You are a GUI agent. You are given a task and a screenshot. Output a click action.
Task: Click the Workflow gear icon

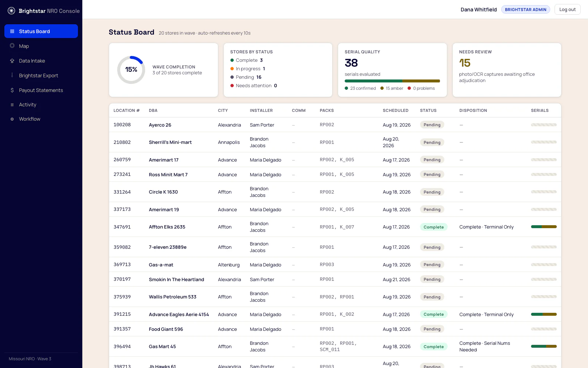click(12, 119)
